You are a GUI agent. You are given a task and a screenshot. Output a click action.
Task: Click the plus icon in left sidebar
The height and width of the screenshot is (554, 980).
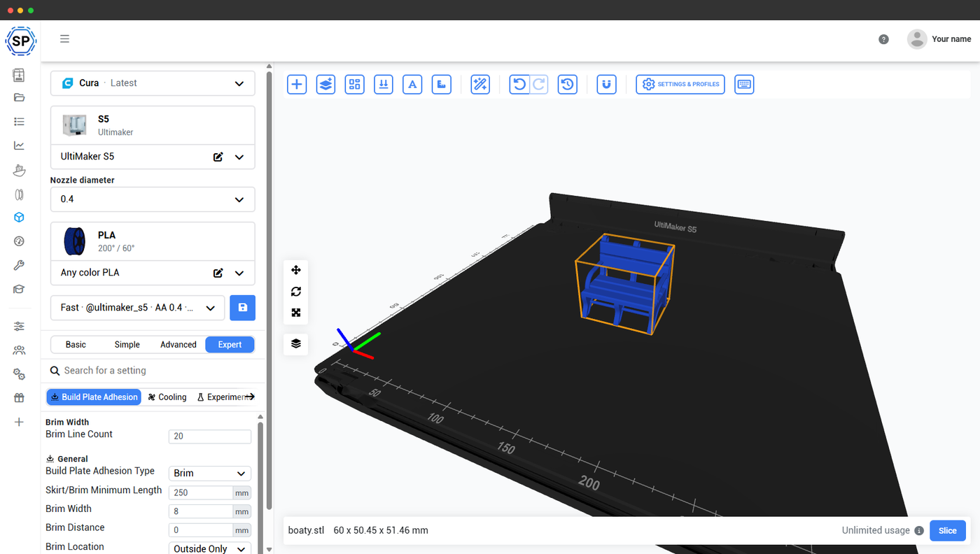click(19, 422)
